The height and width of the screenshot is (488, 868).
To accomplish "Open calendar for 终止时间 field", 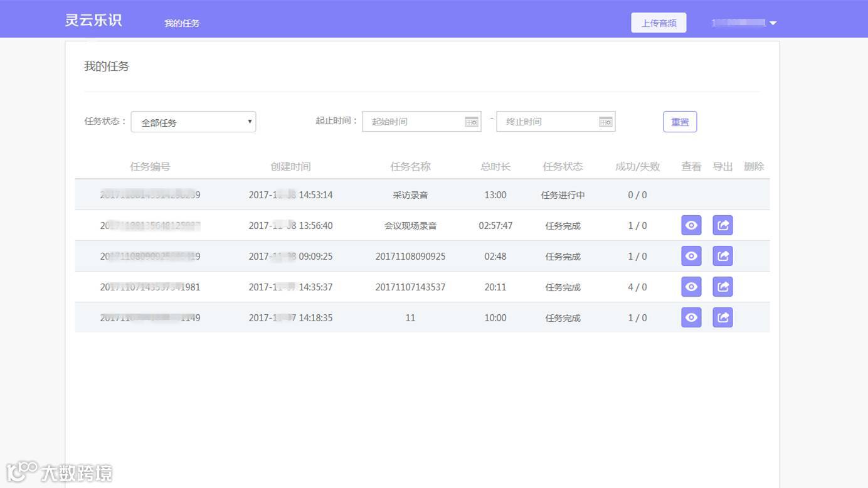I will [606, 122].
